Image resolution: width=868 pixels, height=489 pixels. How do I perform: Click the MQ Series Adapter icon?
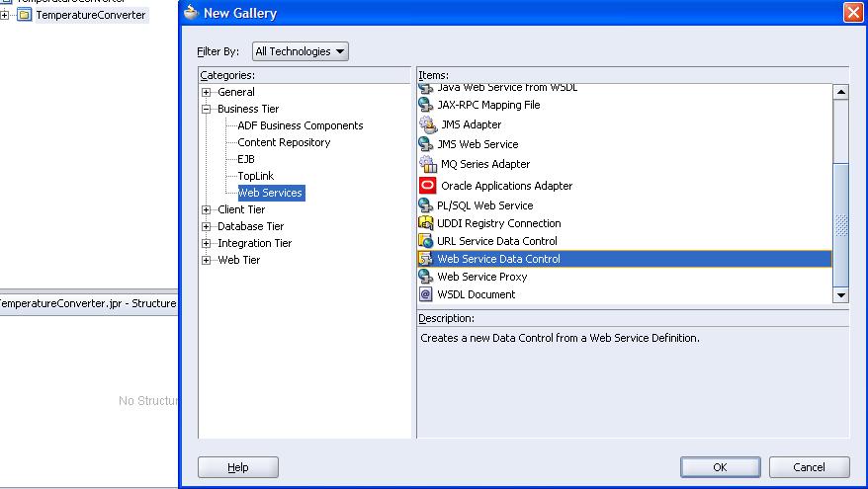coord(427,164)
